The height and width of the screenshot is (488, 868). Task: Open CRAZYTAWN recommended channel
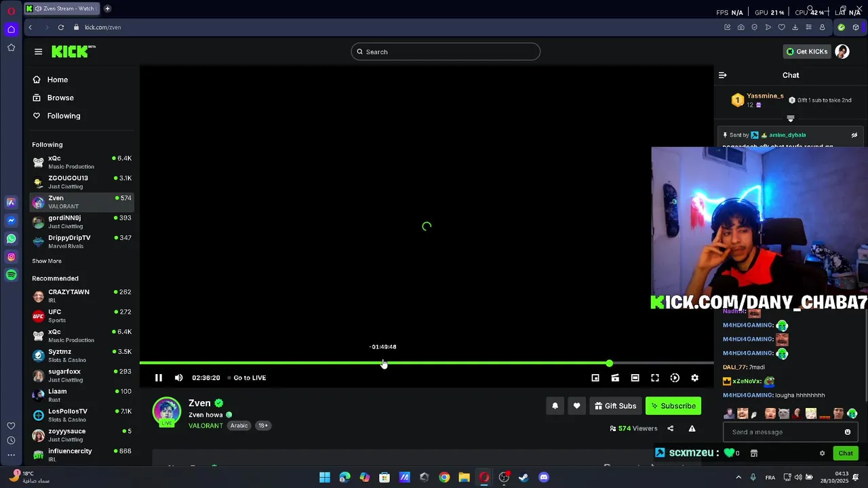pos(82,296)
